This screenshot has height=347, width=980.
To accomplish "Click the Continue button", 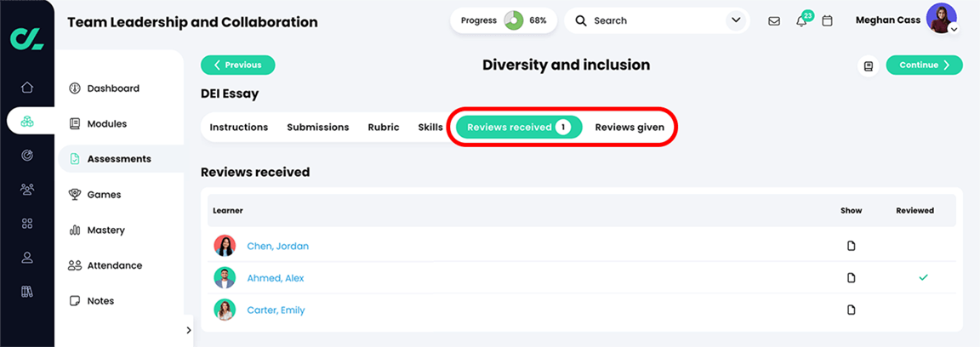I will [925, 65].
